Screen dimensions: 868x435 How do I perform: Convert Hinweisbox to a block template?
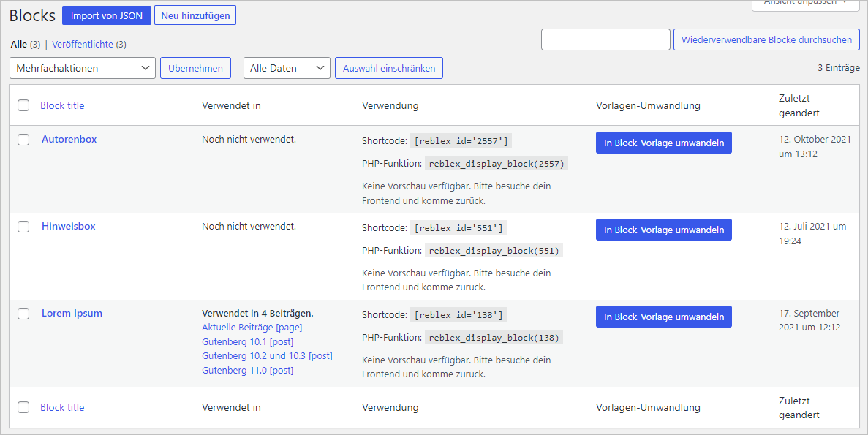pos(663,230)
